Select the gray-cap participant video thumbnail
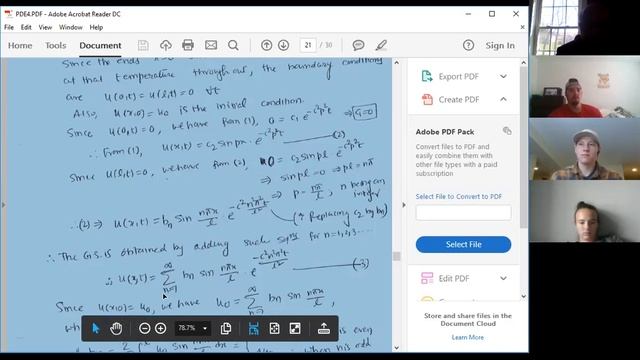640x360 pixels. (x=584, y=149)
